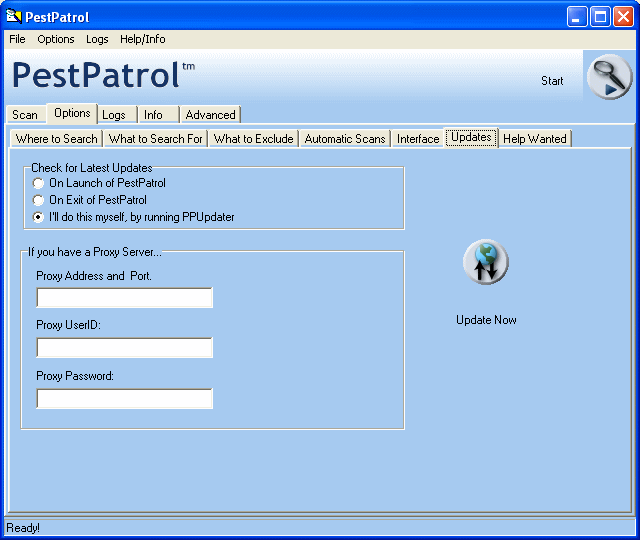Click PestPatrol title bar app icon
Viewport: 640px width, 540px height.
click(x=13, y=16)
